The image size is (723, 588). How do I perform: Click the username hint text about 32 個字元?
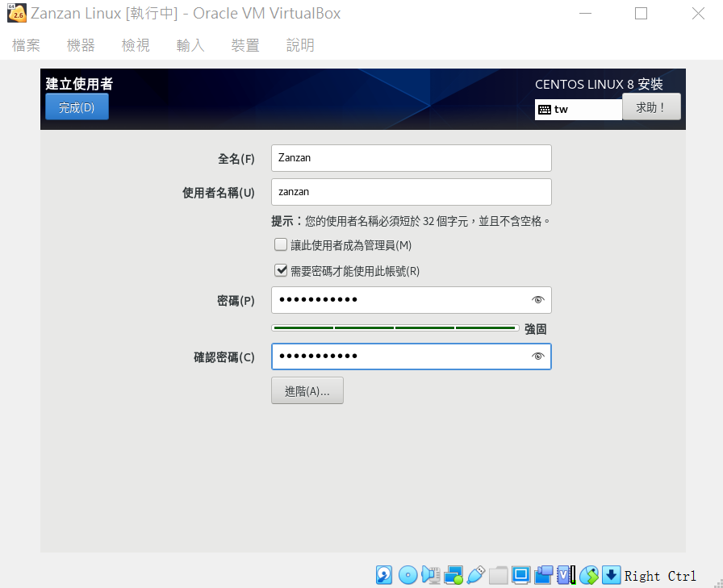[x=412, y=221]
